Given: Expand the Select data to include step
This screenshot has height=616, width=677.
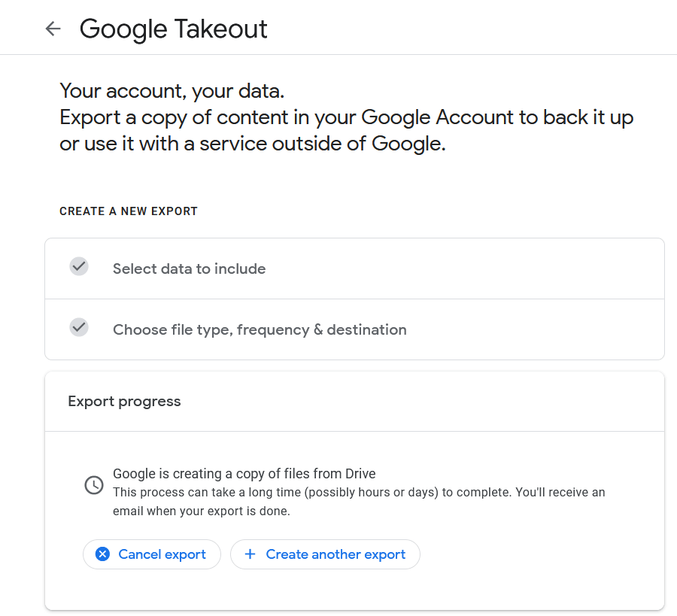Looking at the screenshot, I should tap(189, 269).
